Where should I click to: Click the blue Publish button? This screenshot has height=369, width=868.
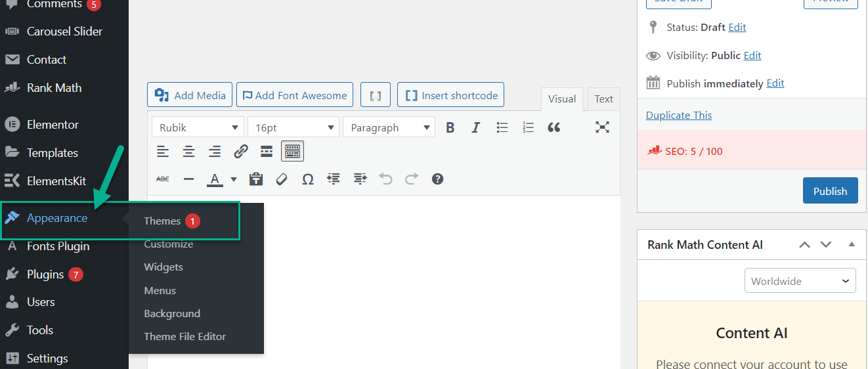click(830, 190)
